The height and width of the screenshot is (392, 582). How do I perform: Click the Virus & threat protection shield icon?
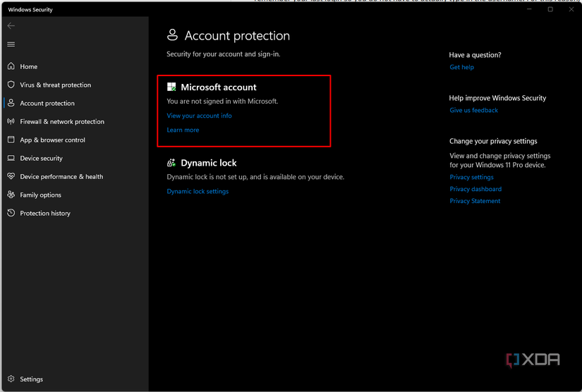pos(11,85)
